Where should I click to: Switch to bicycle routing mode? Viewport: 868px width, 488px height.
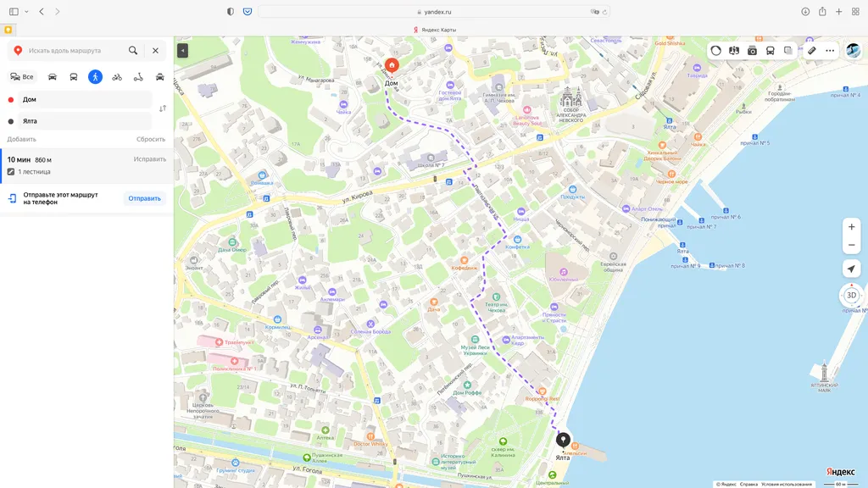pyautogui.click(x=117, y=76)
